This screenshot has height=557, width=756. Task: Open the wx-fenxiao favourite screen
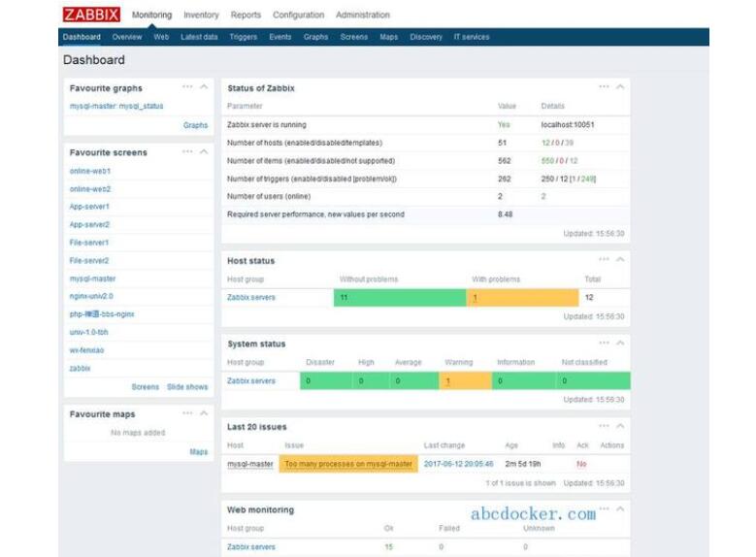[86, 350]
